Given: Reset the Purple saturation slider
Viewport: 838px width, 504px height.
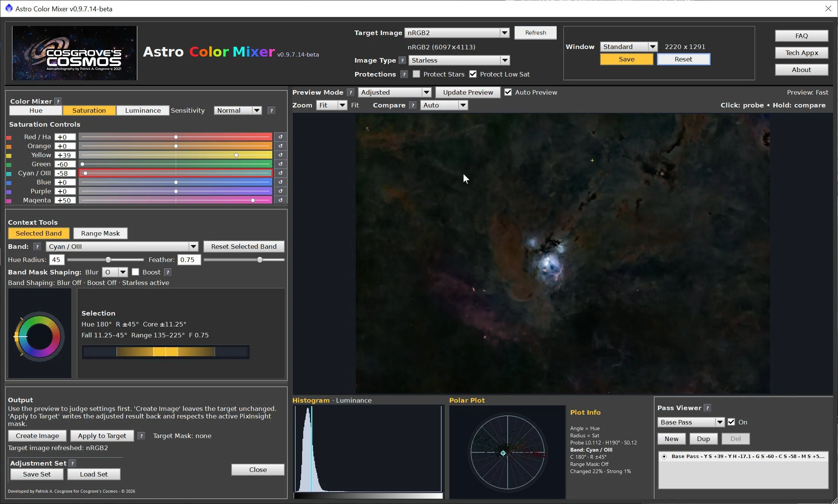Looking at the screenshot, I should click(x=280, y=191).
